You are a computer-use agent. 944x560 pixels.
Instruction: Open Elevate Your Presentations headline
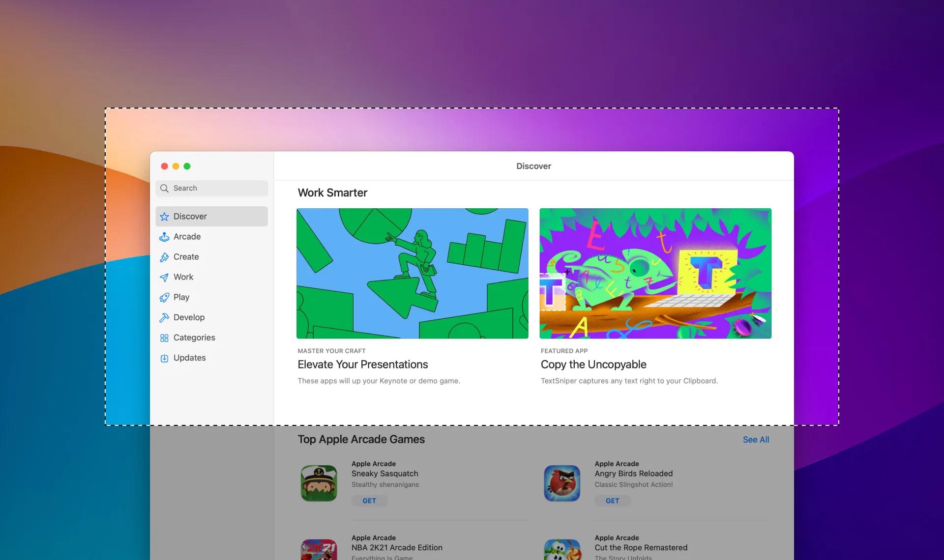[x=362, y=364]
